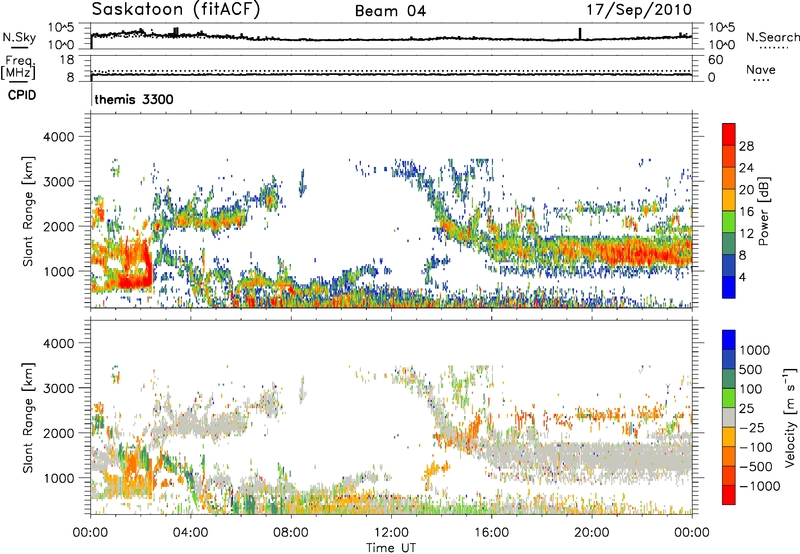Screen dimensions: 800x554
Task: Click the 'N.Search' legend label
Action: pos(772,37)
